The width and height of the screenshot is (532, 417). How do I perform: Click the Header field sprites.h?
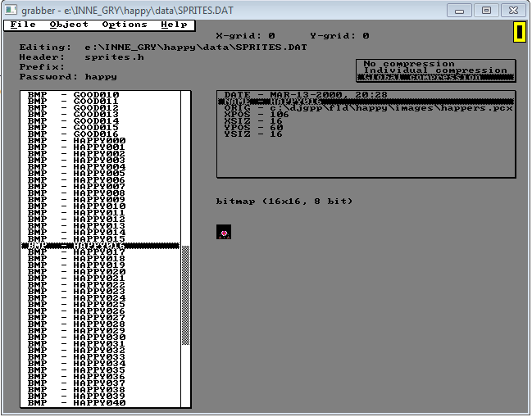click(107, 57)
